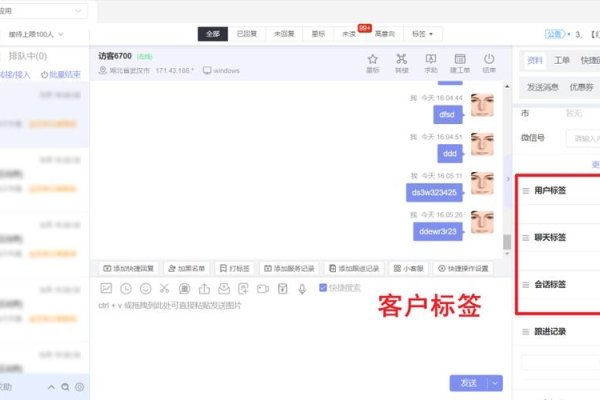Open the 标签 filter dropdown
This screenshot has height=400, width=600.
(422, 34)
